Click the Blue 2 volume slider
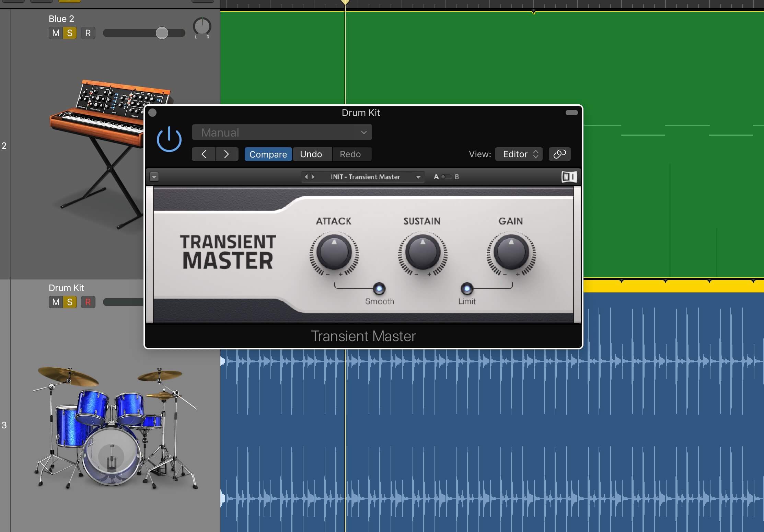Image resolution: width=764 pixels, height=532 pixels. 144,33
